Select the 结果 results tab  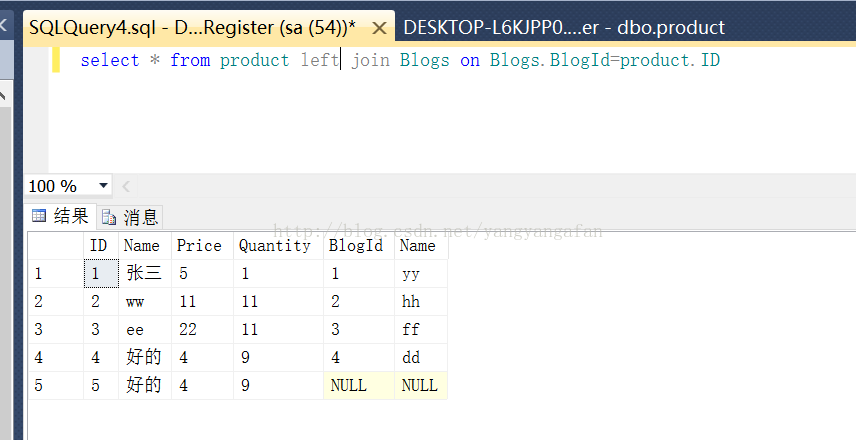pos(60,216)
